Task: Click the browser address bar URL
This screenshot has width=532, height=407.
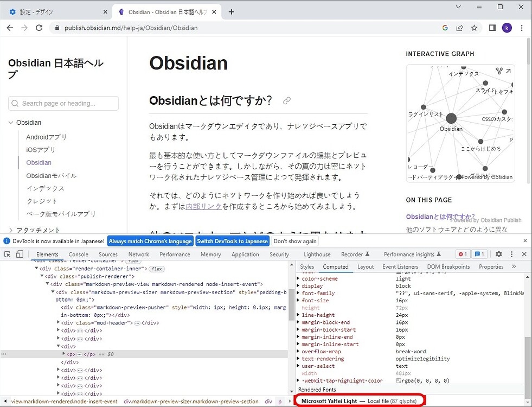Action: tap(131, 28)
